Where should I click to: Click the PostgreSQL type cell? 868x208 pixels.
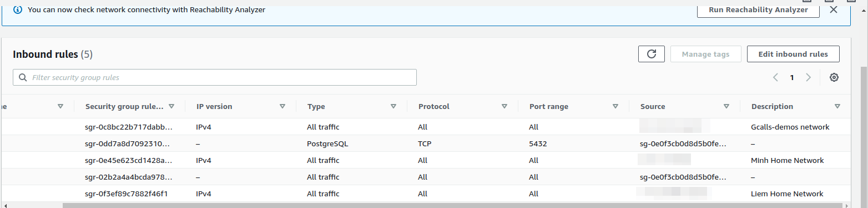[x=327, y=143]
